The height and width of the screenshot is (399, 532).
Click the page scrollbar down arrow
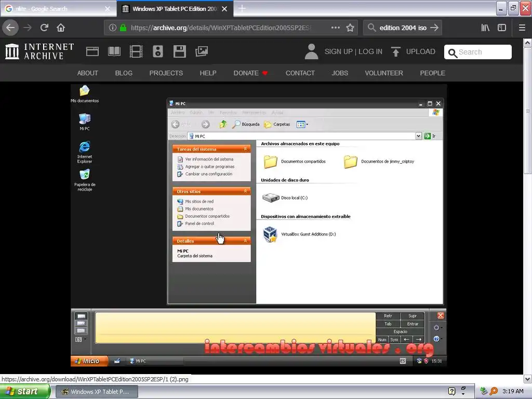tap(527, 379)
